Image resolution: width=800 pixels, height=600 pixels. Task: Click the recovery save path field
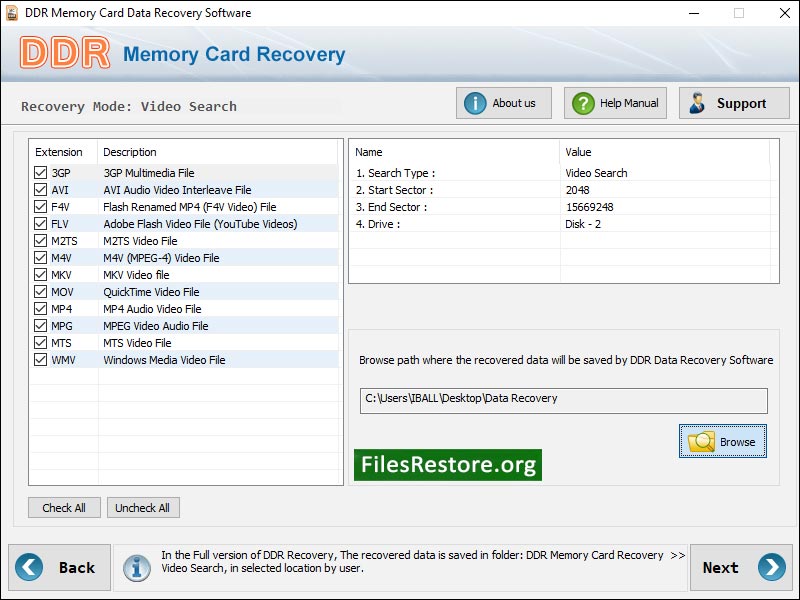[x=560, y=398]
